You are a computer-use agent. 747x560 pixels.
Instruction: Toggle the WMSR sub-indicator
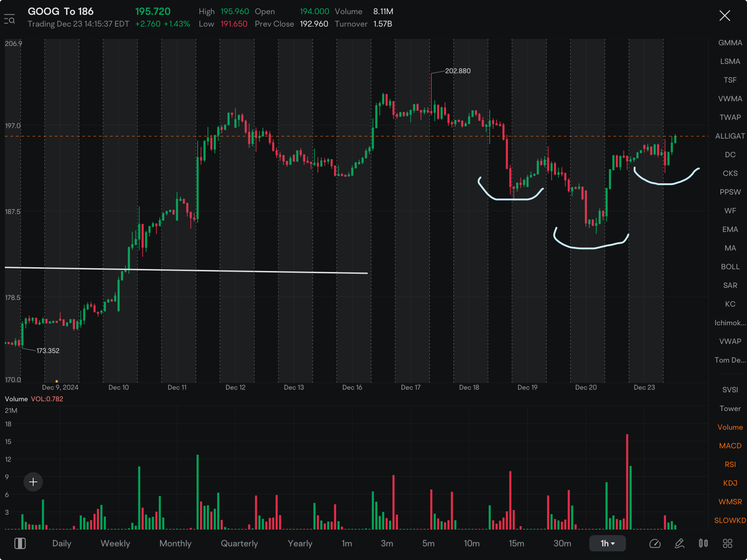click(x=730, y=502)
